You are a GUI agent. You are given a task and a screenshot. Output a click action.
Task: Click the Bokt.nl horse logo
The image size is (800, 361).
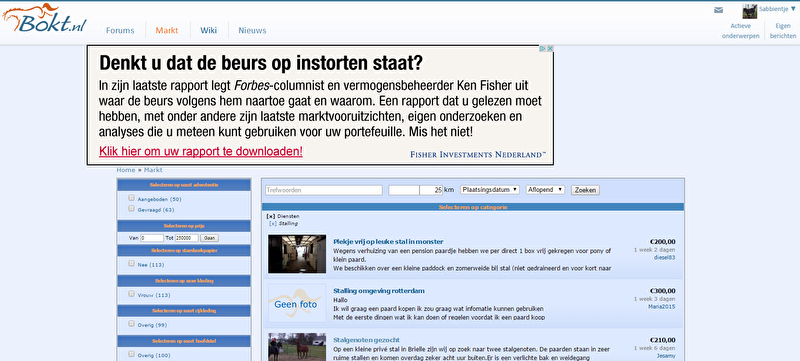click(44, 18)
